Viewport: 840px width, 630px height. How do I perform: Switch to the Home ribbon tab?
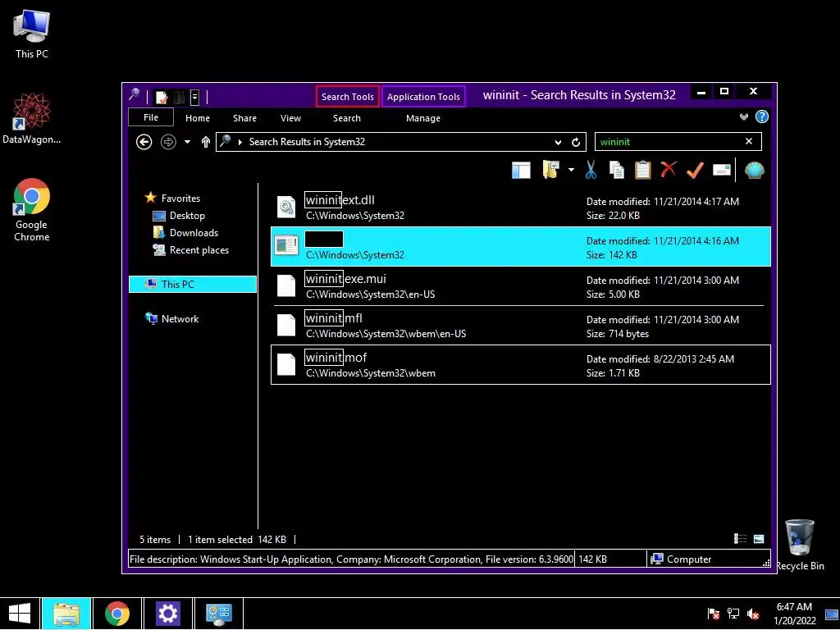click(197, 118)
